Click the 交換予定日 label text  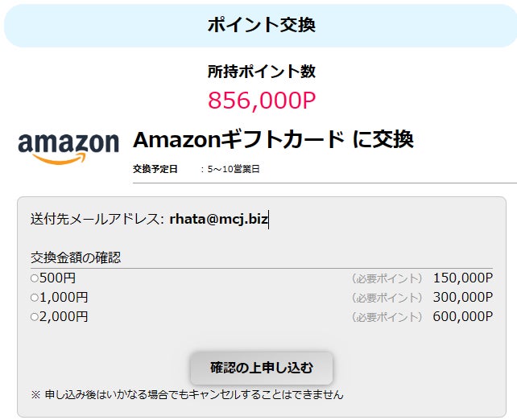pos(155,169)
